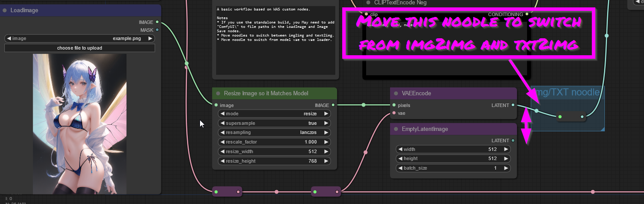This screenshot has height=204, width=644.
Task: Click choose file to upload button
Action: 80,48
